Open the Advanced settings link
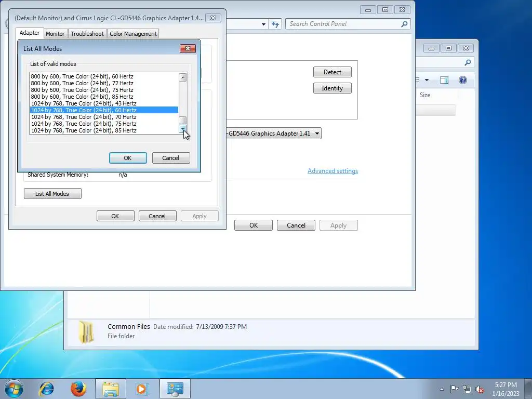This screenshot has height=399, width=532. [332, 171]
